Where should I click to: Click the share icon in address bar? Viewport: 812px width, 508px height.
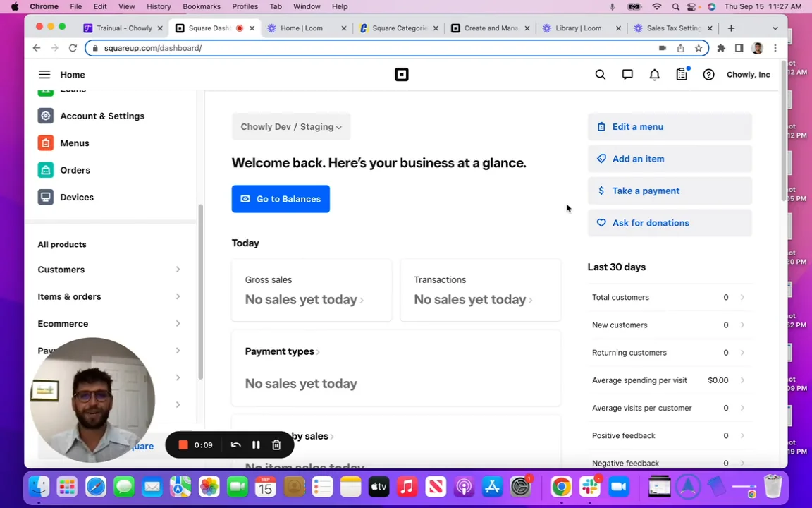click(x=680, y=48)
